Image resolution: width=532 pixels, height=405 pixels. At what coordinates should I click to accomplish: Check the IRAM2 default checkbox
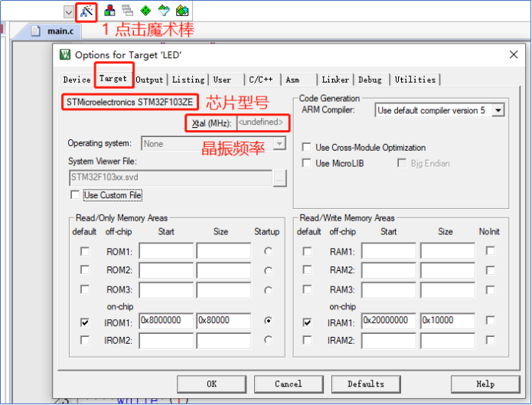(307, 340)
